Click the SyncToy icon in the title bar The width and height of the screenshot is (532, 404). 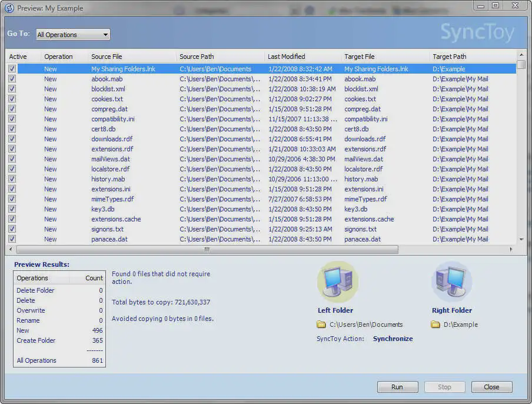[x=8, y=6]
